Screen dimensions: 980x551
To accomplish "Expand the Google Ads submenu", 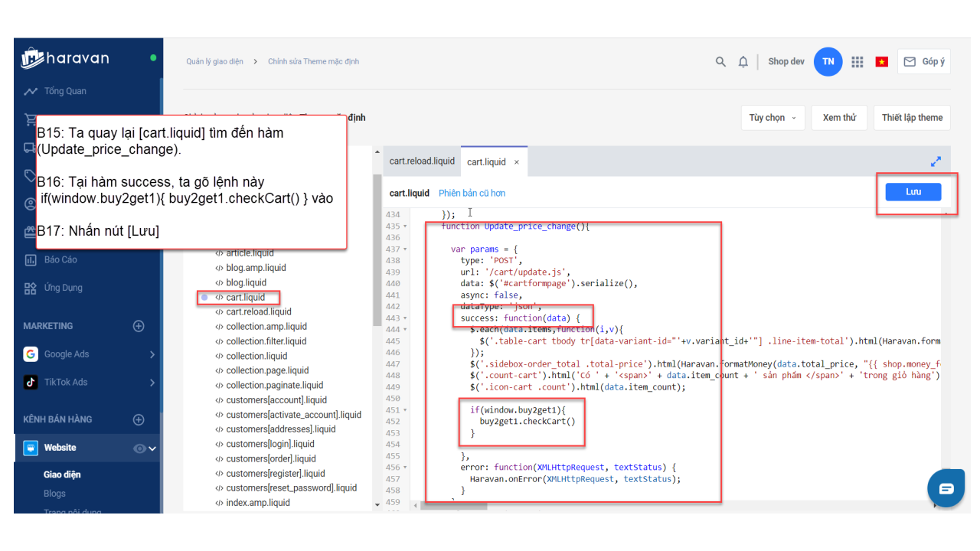I will point(152,354).
